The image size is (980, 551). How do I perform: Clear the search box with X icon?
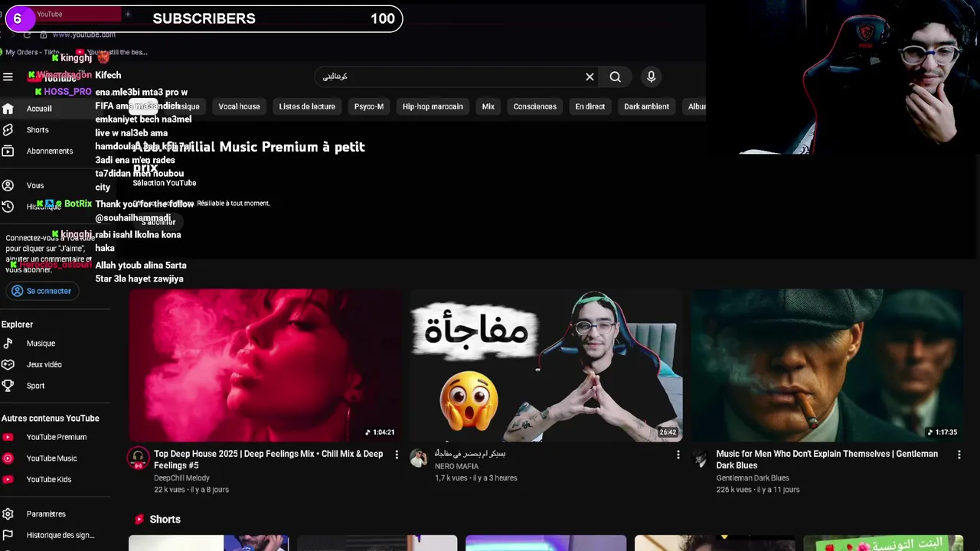[590, 77]
